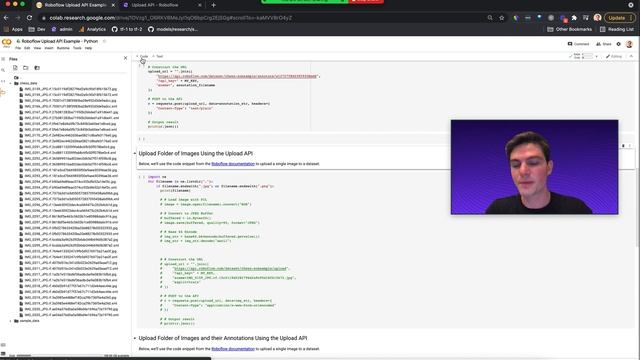Open the Reading List

pyautogui.click(x=616, y=29)
